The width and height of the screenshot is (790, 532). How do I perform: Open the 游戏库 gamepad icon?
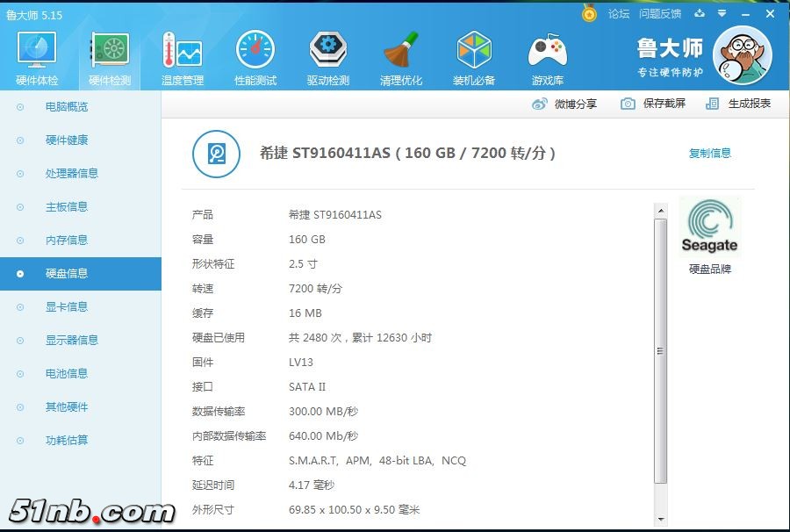(x=547, y=59)
